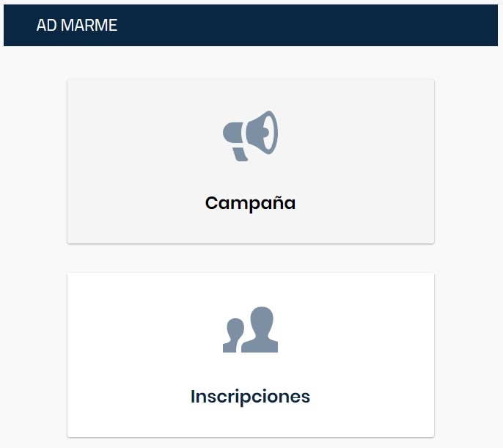Select the Campaña text label
The width and height of the screenshot is (503, 448).
pyautogui.click(x=250, y=203)
